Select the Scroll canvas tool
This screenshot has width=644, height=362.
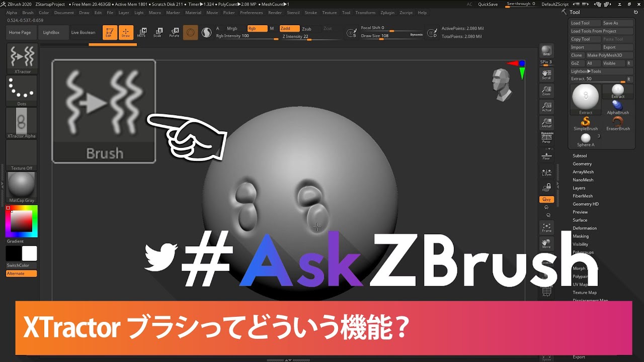click(546, 75)
